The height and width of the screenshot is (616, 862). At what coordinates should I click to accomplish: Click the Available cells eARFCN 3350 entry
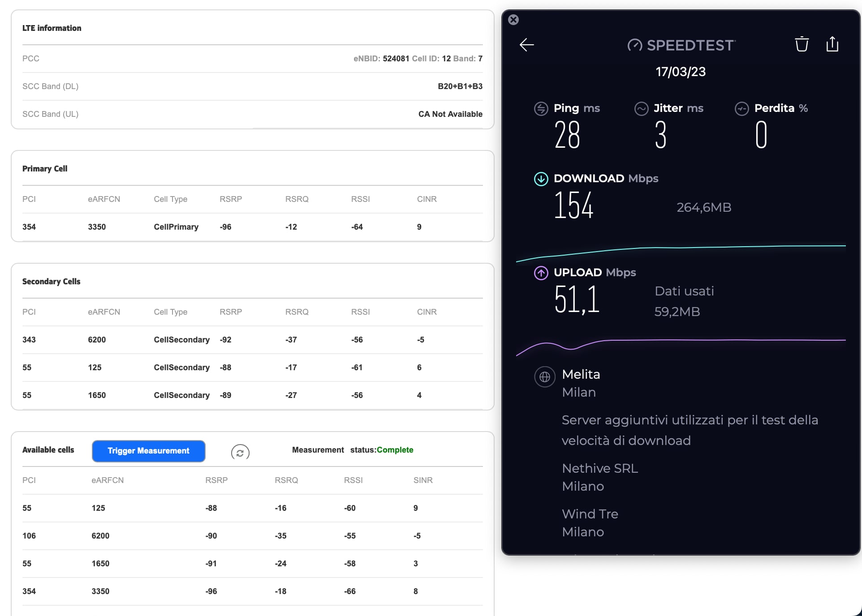click(x=100, y=591)
